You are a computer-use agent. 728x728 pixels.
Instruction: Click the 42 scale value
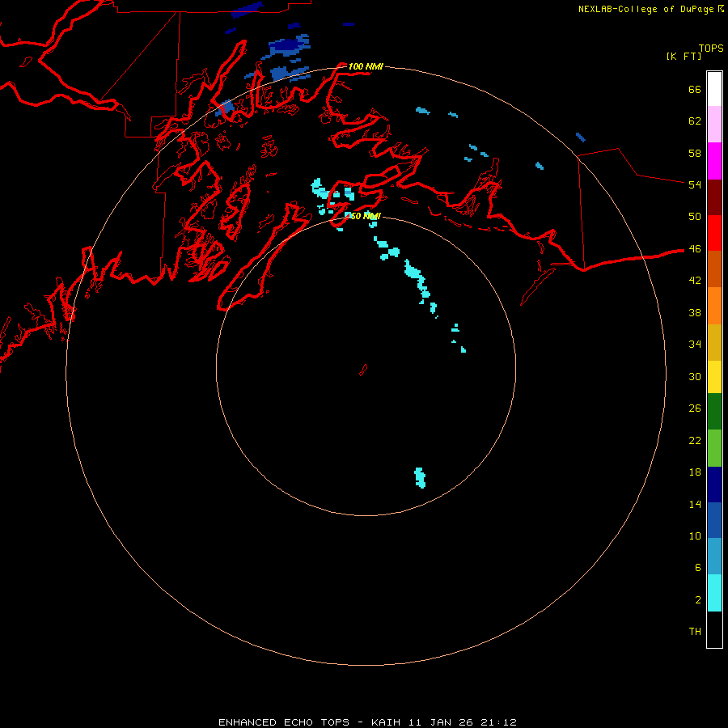(x=695, y=281)
